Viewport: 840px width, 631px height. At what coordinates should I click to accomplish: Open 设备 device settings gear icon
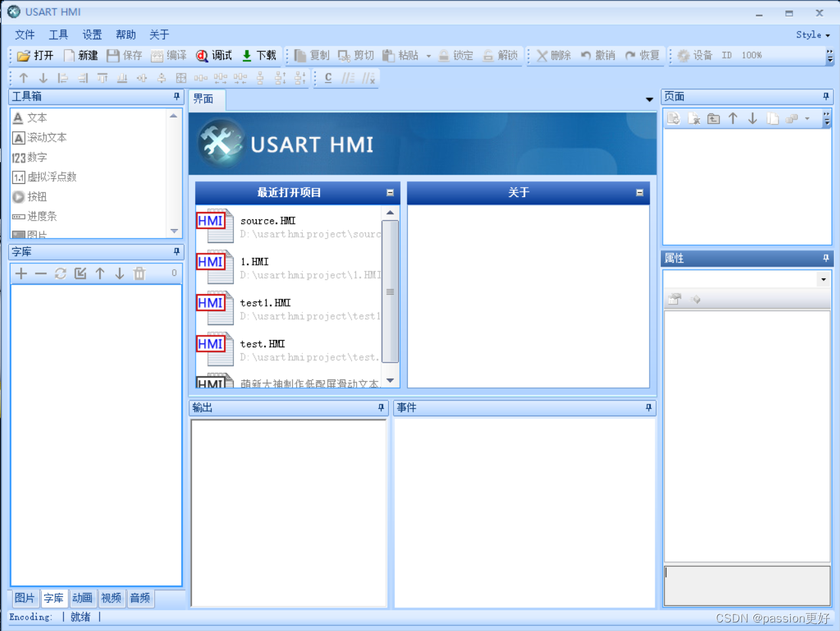pyautogui.click(x=684, y=56)
